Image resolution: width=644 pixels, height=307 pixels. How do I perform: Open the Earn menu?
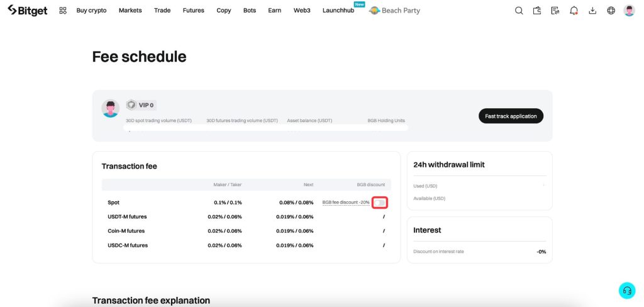pyautogui.click(x=275, y=11)
